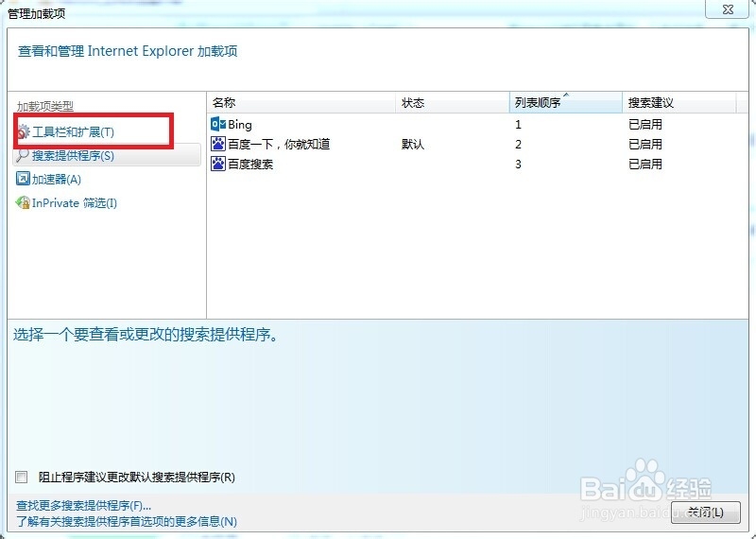Sort list by 状态 column header
The width and height of the screenshot is (756, 539).
click(x=453, y=102)
